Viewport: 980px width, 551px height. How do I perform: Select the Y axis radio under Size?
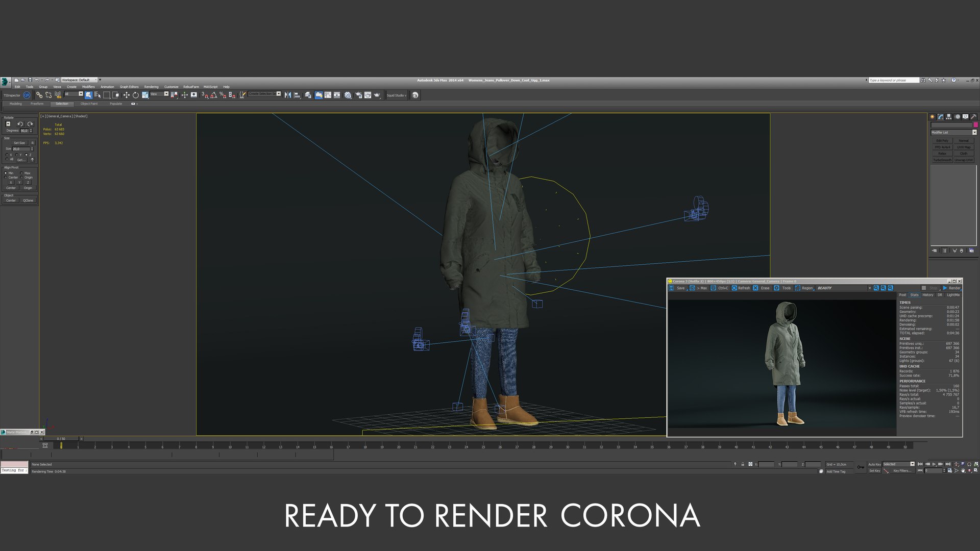point(16,155)
